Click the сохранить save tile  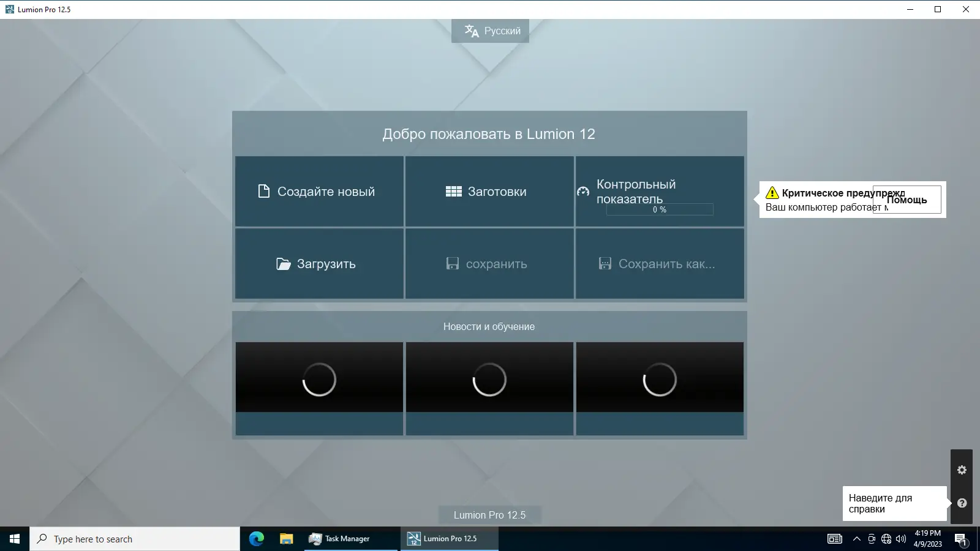pyautogui.click(x=489, y=264)
